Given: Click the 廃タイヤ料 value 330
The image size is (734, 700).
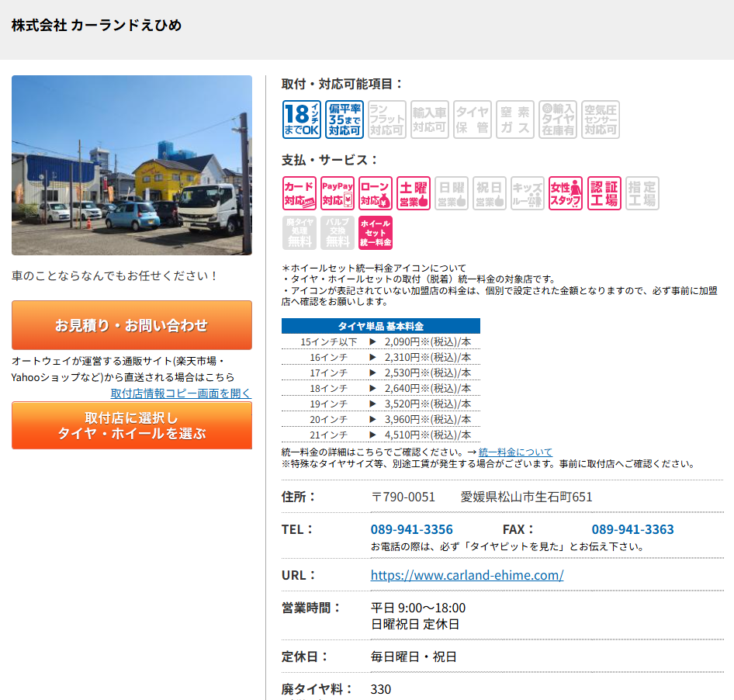Looking at the screenshot, I should click(380, 689).
